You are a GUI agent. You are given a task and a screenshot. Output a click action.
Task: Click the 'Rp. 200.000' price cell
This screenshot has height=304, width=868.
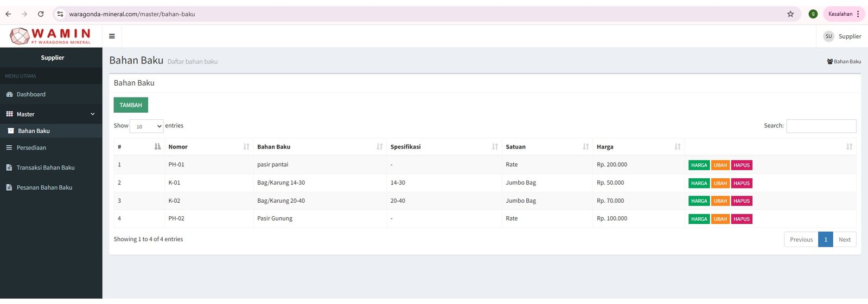(x=639, y=165)
